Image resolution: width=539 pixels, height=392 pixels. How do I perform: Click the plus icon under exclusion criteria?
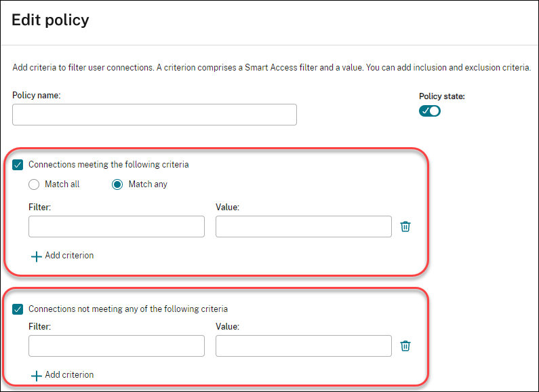(x=36, y=375)
